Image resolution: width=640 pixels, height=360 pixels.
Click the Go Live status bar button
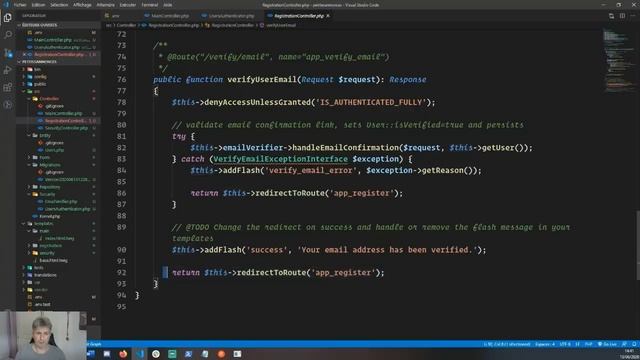(607, 344)
